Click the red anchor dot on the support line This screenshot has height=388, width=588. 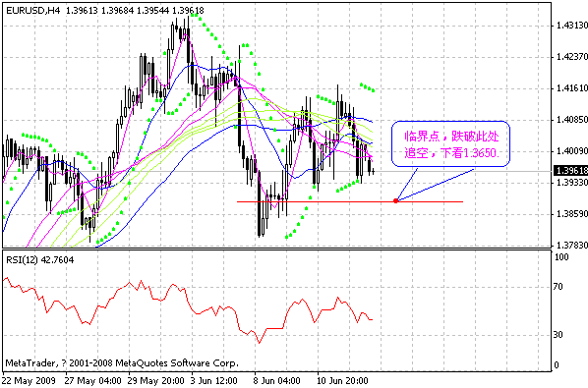click(396, 201)
